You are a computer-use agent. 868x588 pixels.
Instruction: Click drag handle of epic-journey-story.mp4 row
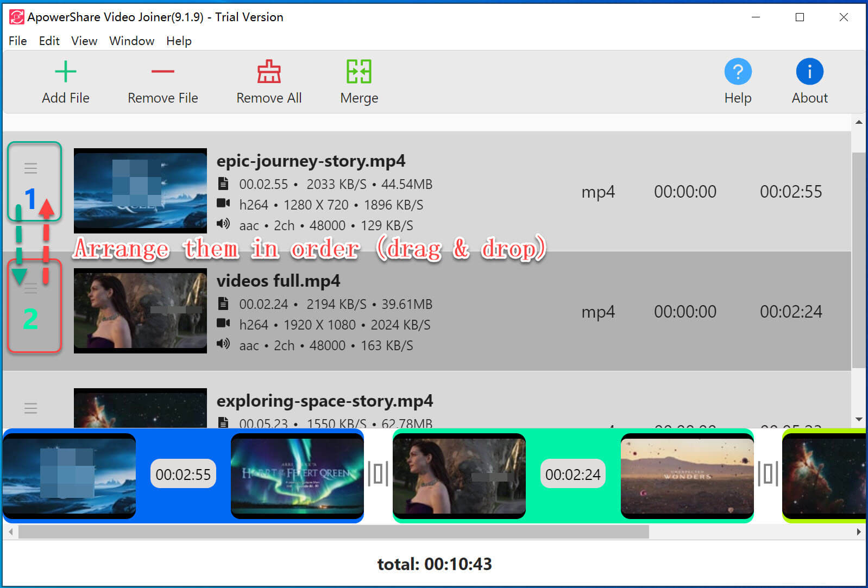[31, 168]
